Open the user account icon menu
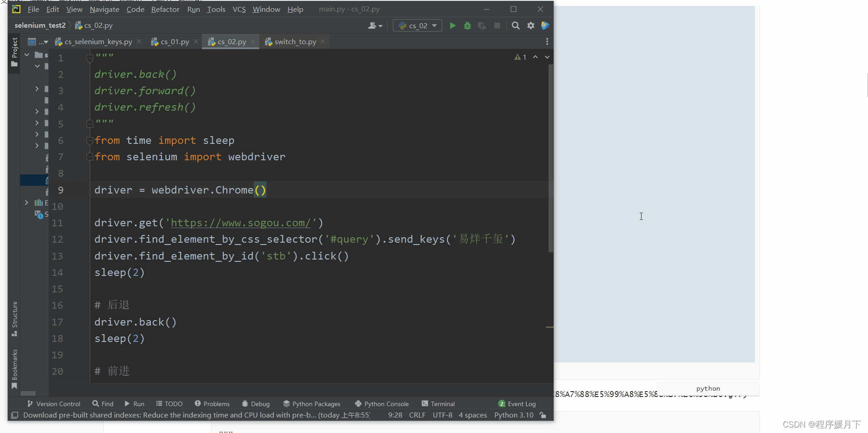Screen dimensions: 868x433 tap(375, 25)
